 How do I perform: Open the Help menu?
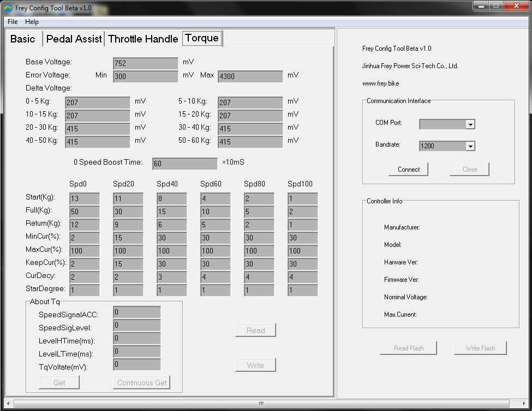[x=31, y=22]
